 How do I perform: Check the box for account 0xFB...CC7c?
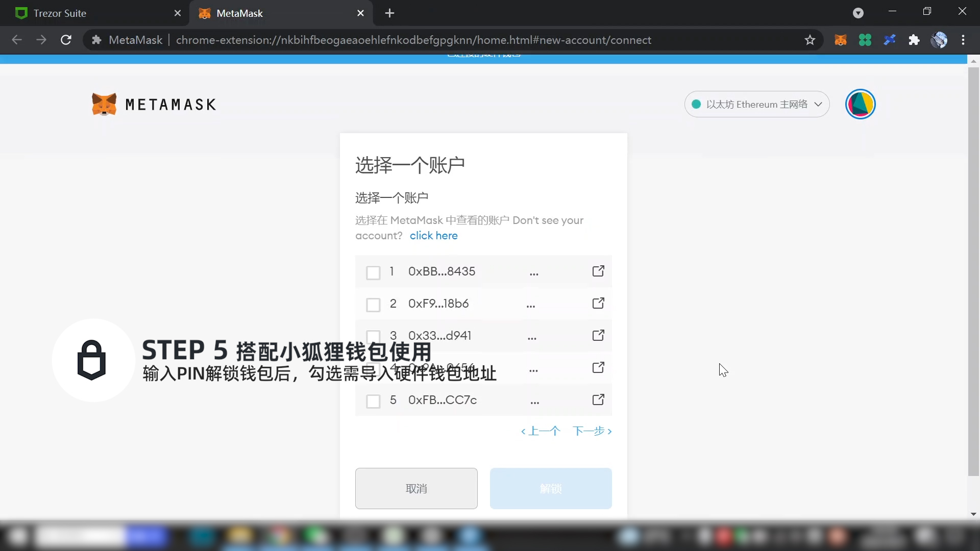tap(373, 401)
